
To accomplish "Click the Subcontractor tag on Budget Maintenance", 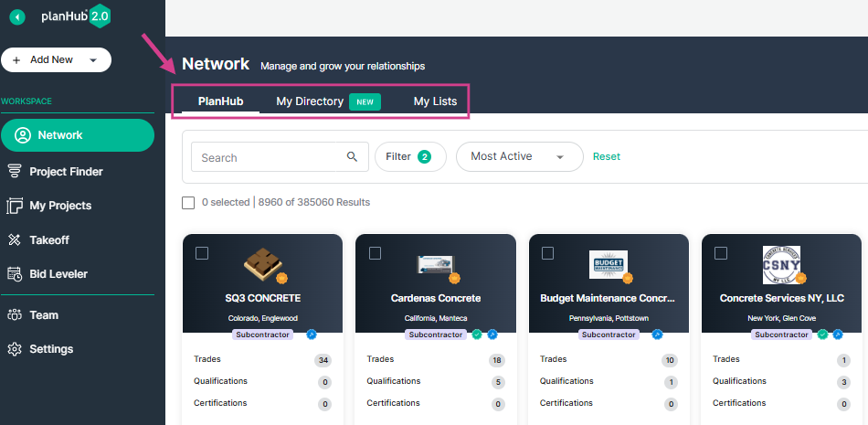I will [x=609, y=335].
